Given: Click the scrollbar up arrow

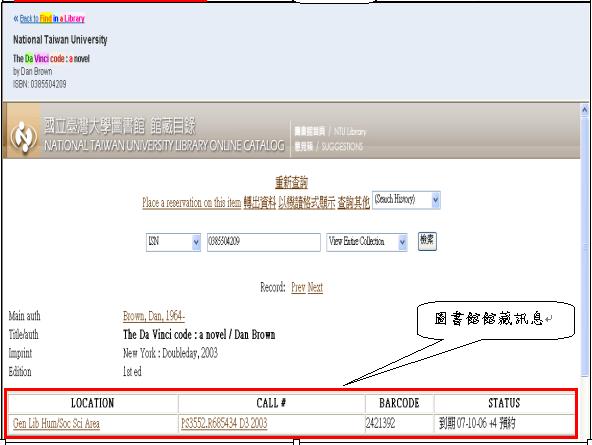Looking at the screenshot, I should [584, 110].
